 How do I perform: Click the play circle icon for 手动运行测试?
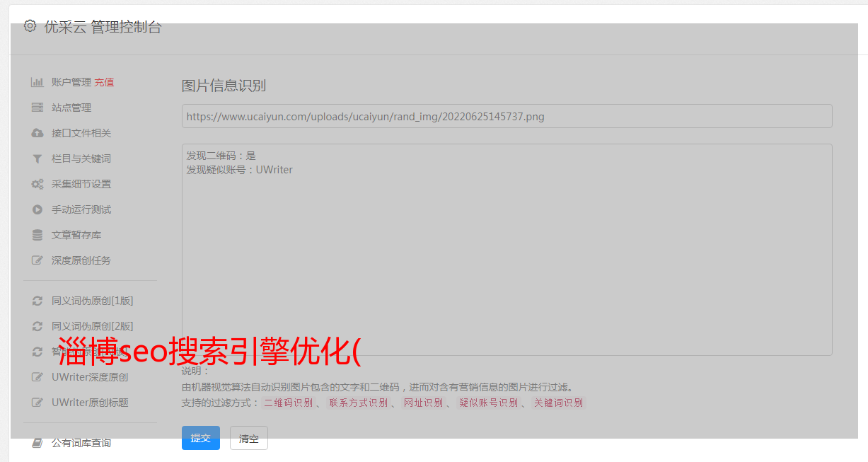[x=37, y=209]
